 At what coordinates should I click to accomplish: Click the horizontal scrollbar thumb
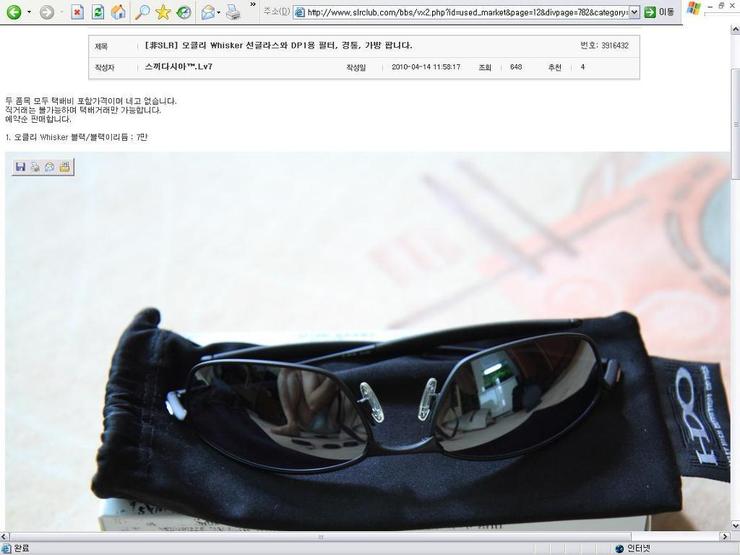[x=320, y=537]
